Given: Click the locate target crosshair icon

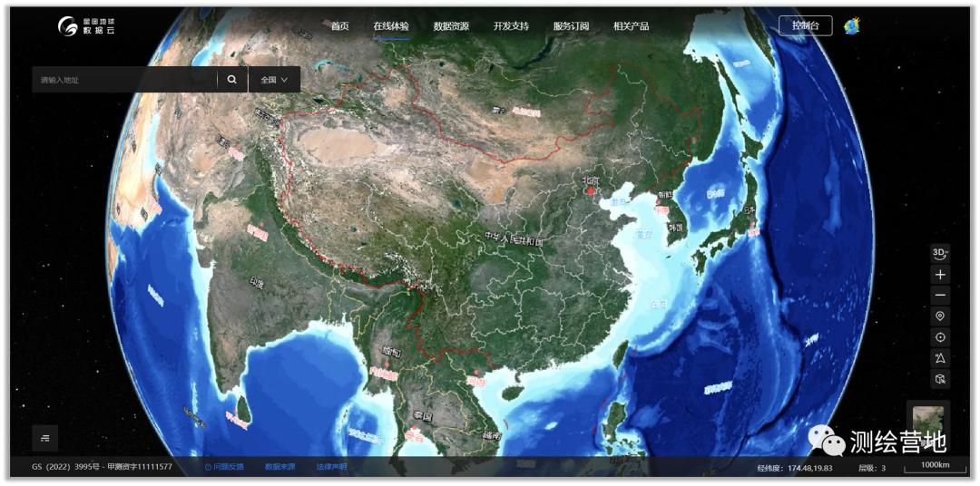Looking at the screenshot, I should [x=940, y=337].
